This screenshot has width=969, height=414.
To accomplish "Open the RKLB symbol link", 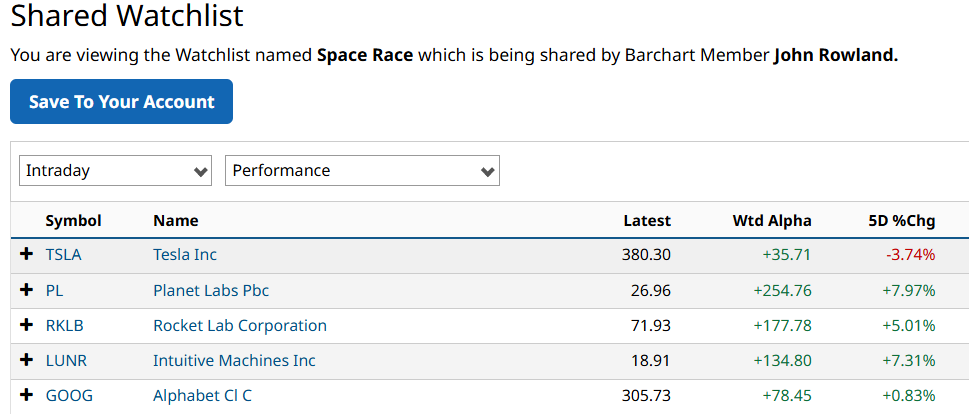I will click(66, 325).
